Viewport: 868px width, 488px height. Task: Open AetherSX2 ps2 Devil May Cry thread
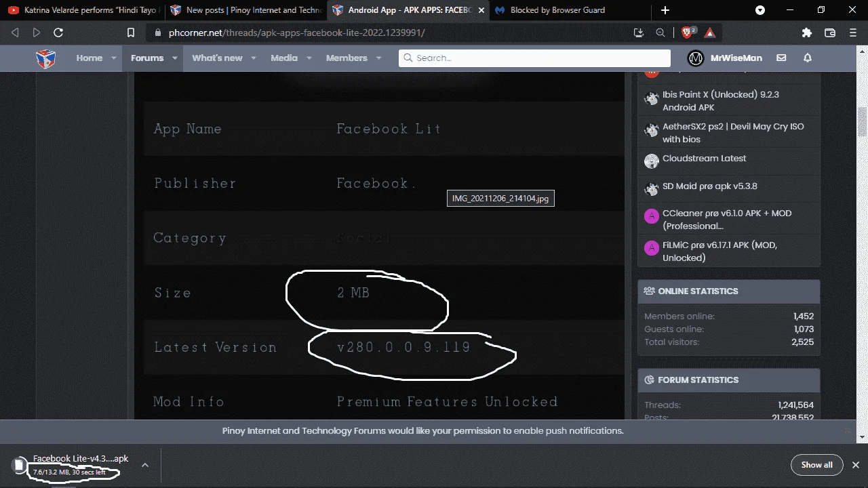[x=733, y=133]
